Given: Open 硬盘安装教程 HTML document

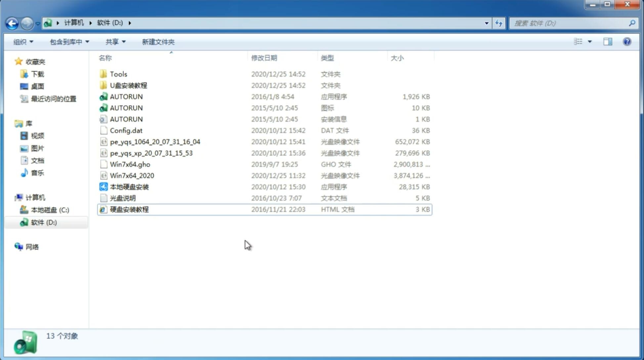Looking at the screenshot, I should (129, 209).
